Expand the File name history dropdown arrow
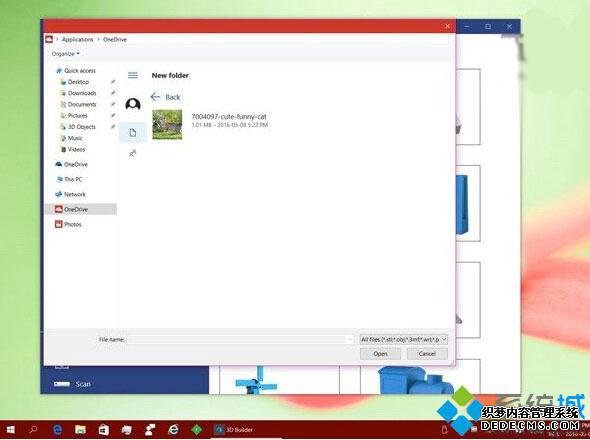Image resolution: width=590 pixels, height=440 pixels. point(350,340)
